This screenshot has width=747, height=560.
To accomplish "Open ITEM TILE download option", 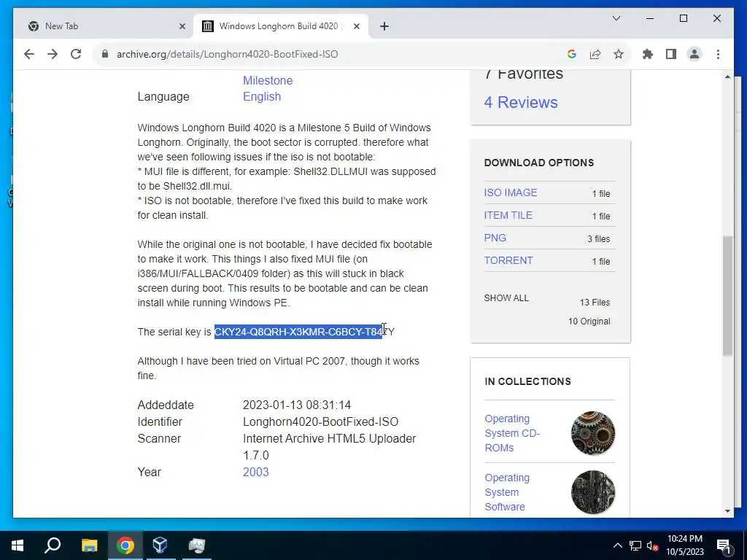I will (x=508, y=215).
